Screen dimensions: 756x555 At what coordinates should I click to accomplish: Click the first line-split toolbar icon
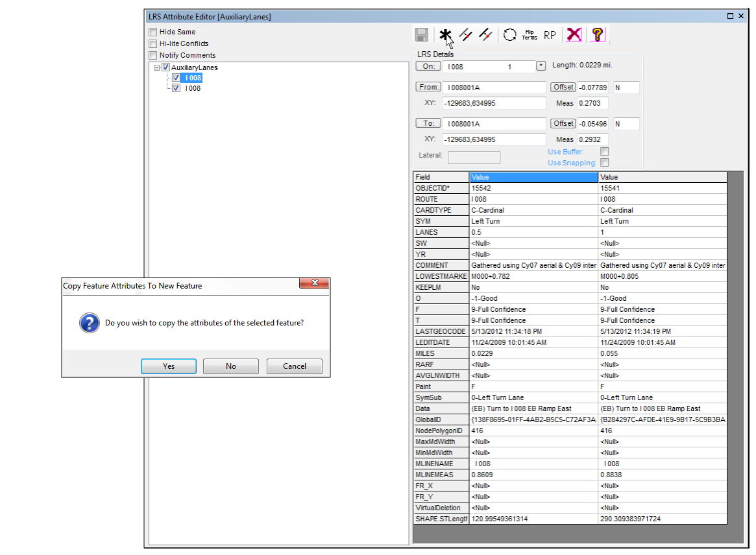pyautogui.click(x=466, y=34)
